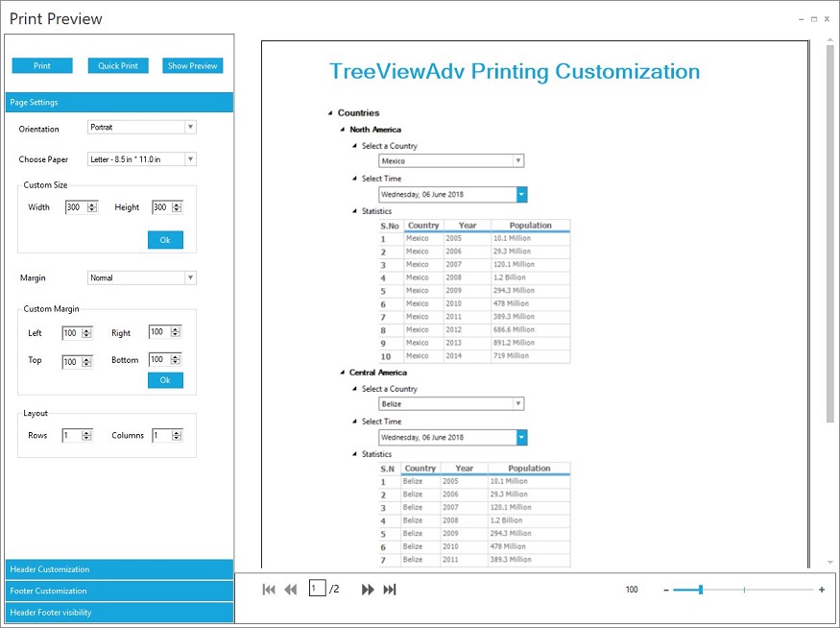Open the Orientation dropdown showing Portrait

tap(142, 127)
